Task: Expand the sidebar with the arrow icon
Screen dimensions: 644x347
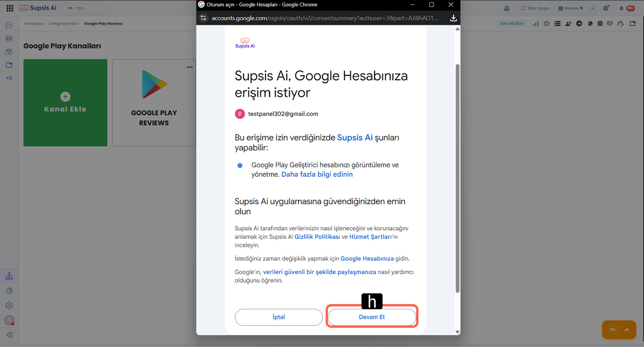Action: (x=9, y=335)
